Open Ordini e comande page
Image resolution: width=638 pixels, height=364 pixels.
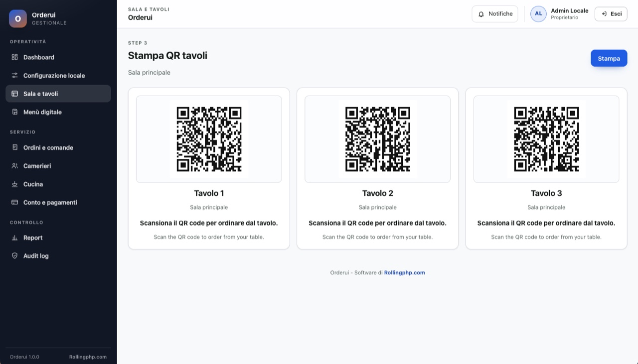58,147
